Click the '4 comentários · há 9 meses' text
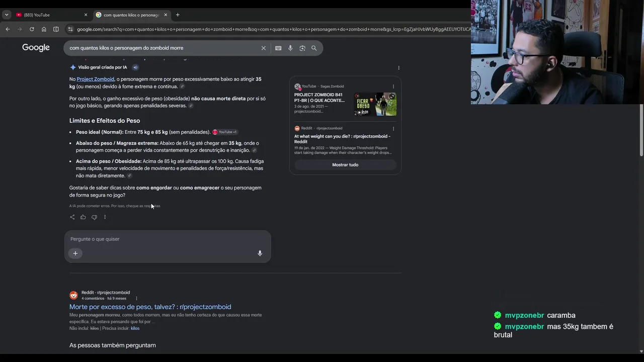 coord(104,299)
